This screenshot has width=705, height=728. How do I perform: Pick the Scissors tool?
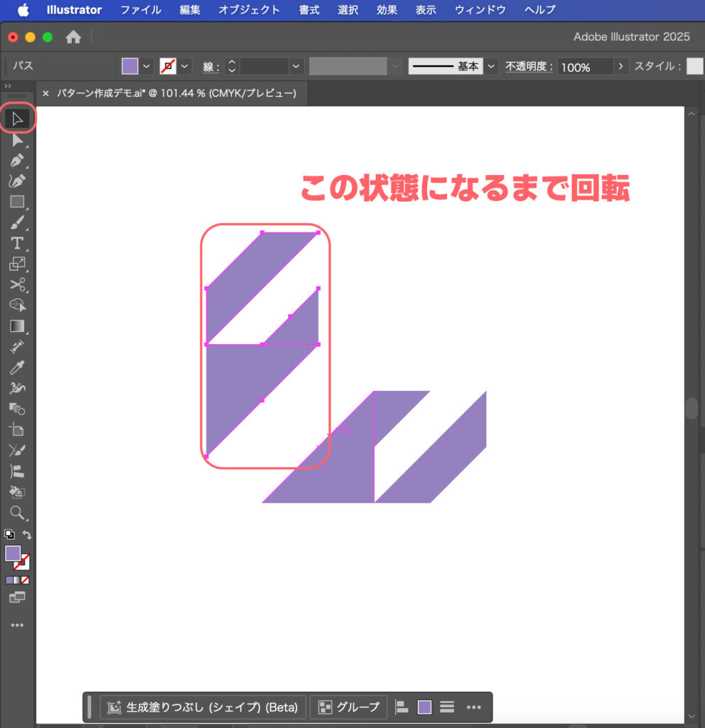coord(17,285)
